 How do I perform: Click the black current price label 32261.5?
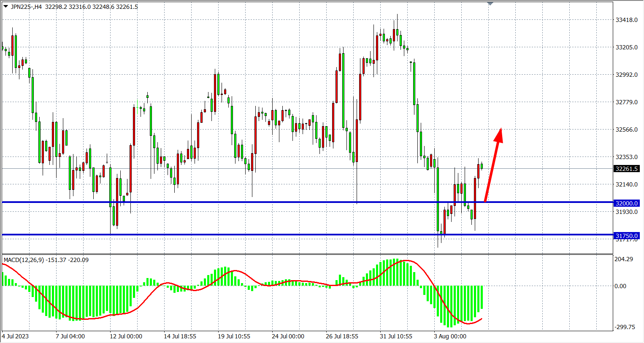(x=627, y=169)
